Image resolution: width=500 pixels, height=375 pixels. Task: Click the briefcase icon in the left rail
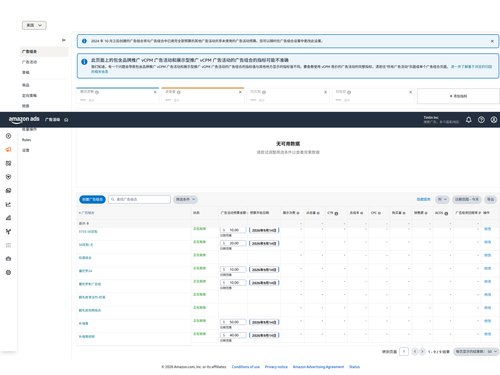pos(8,259)
